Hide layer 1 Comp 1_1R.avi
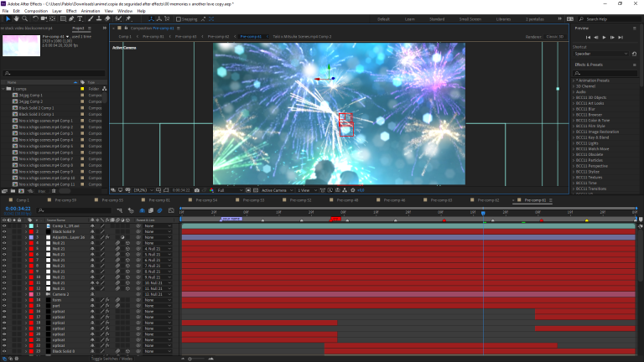The width and height of the screenshot is (644, 362). point(4,226)
